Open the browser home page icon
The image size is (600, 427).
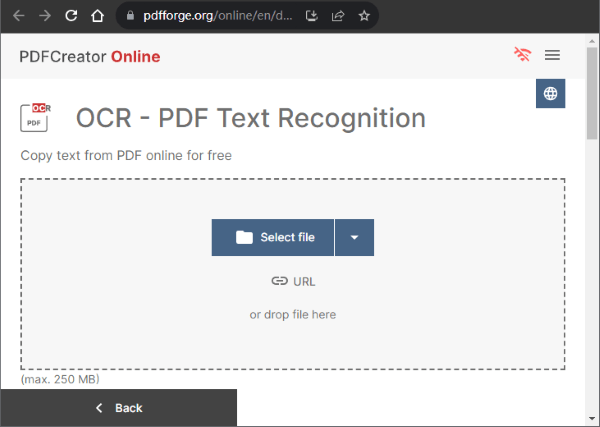tap(97, 16)
